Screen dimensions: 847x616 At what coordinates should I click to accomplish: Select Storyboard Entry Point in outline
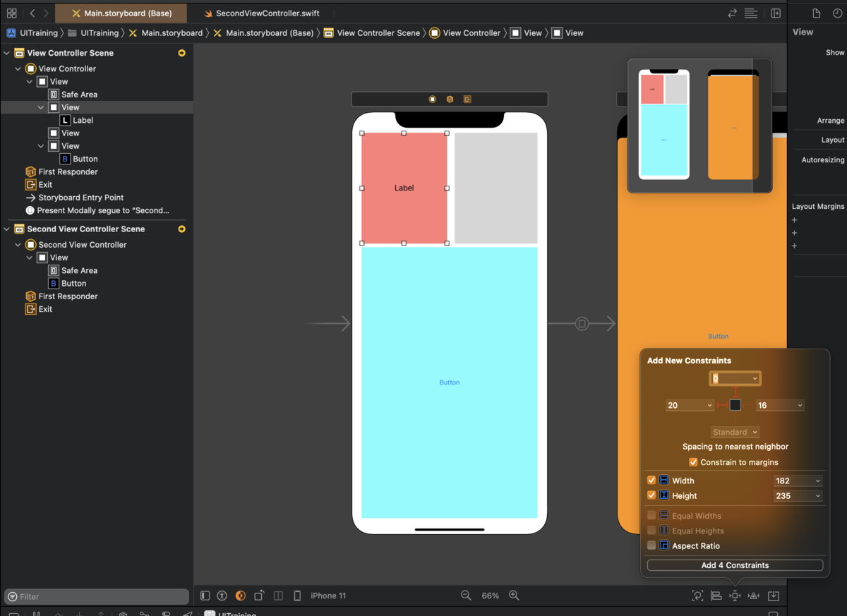point(75,198)
